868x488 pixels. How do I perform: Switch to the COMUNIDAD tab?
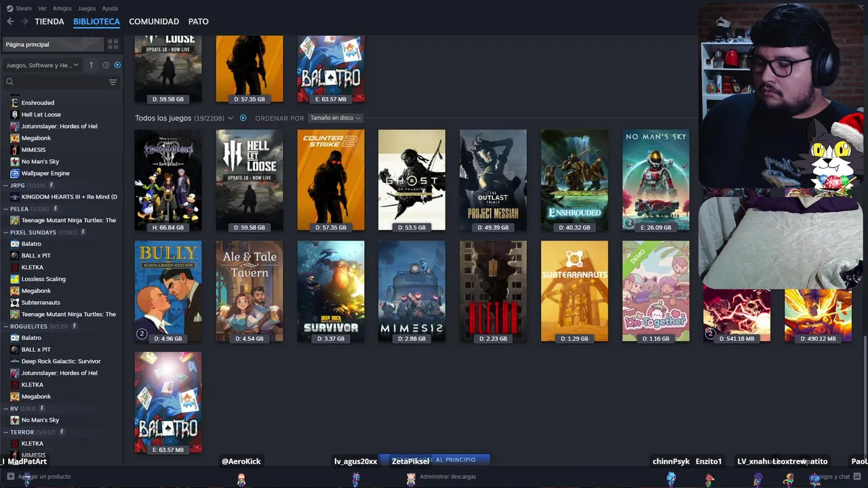pyautogui.click(x=154, y=22)
